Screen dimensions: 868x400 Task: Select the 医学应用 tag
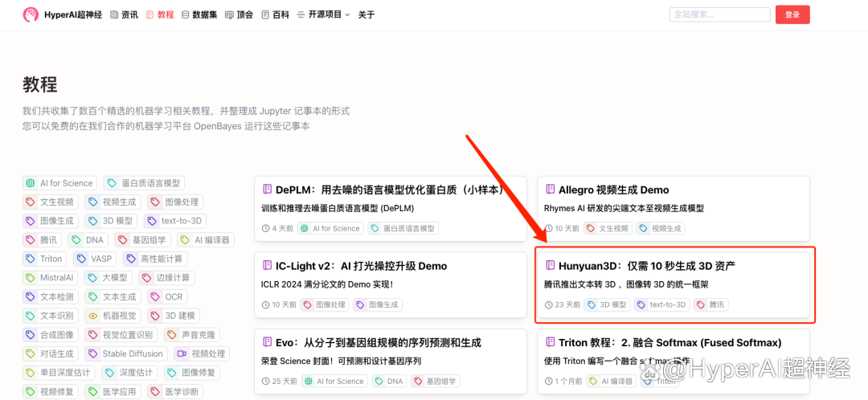[113, 391]
